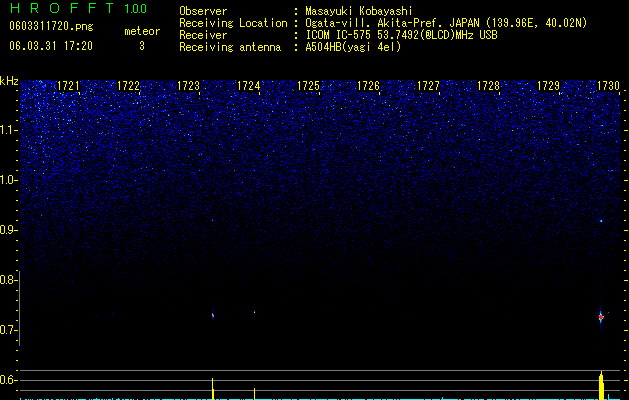Select the filename 0603311720.png text
Screen dimensions: 629x400
(51, 26)
